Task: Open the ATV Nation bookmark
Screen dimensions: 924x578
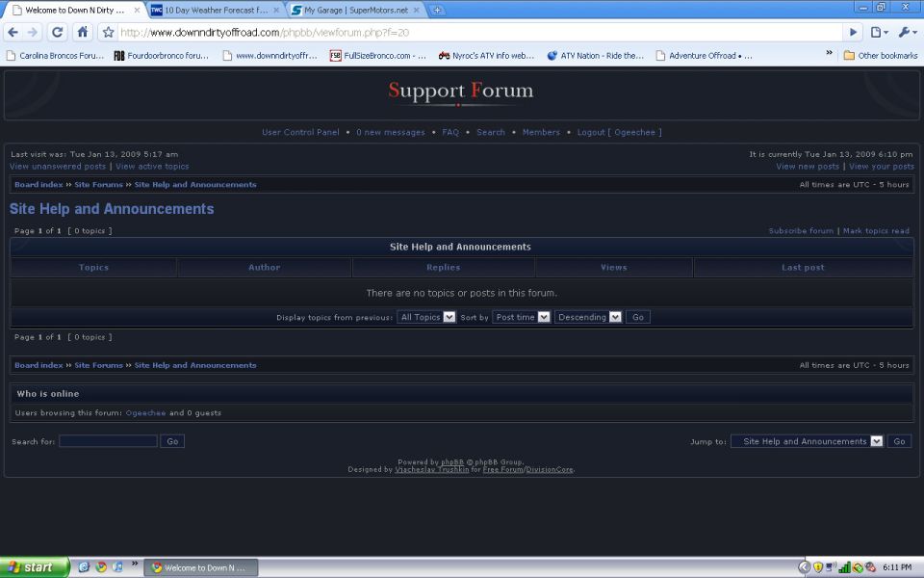Action: pyautogui.click(x=595, y=56)
